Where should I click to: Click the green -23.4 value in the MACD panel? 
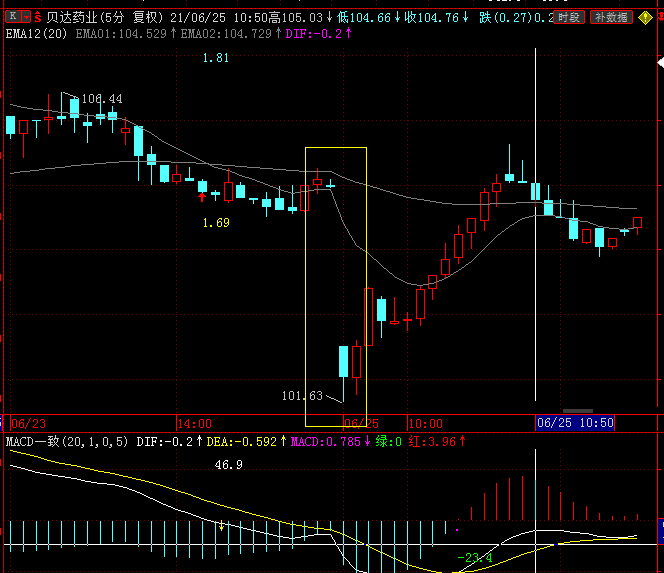point(475,558)
